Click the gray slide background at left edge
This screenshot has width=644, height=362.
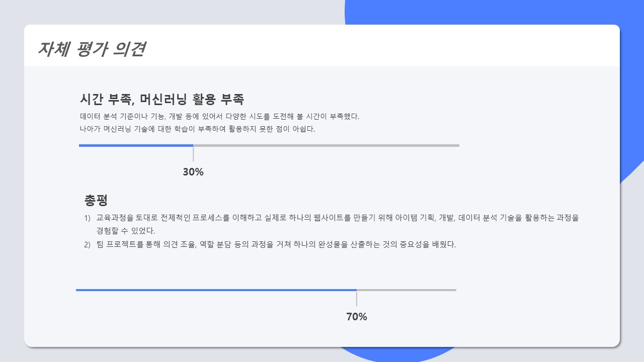tap(11, 201)
